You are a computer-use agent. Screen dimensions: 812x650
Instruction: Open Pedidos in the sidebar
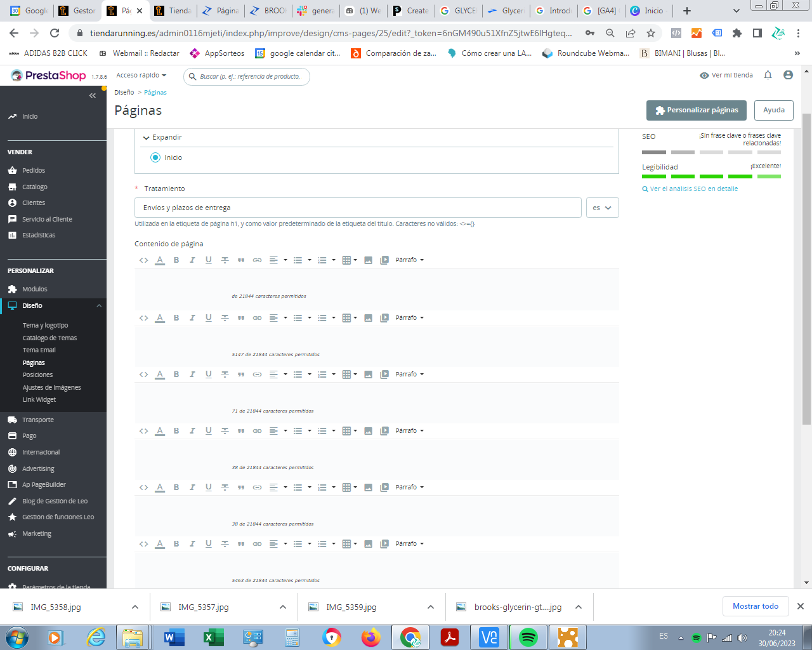[34, 171]
